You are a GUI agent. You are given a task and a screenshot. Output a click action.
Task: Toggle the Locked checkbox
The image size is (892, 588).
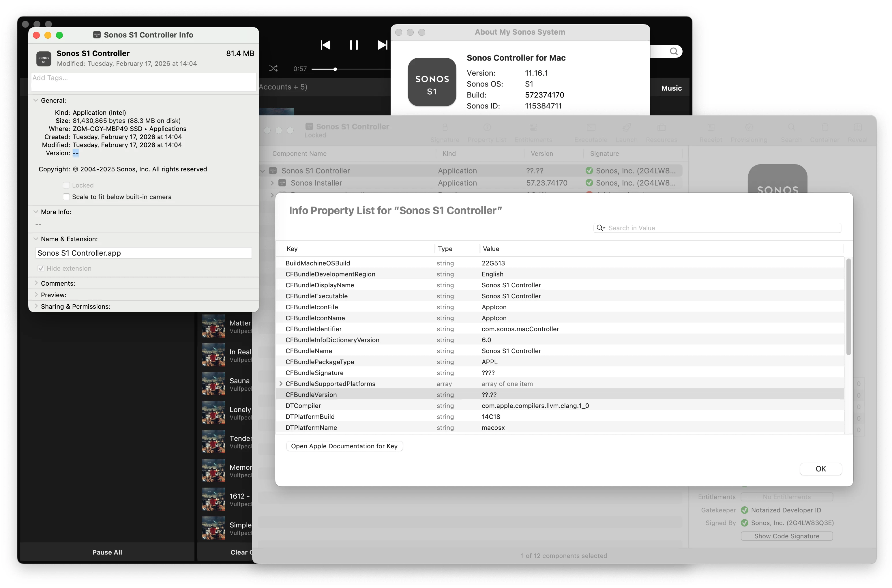(66, 185)
